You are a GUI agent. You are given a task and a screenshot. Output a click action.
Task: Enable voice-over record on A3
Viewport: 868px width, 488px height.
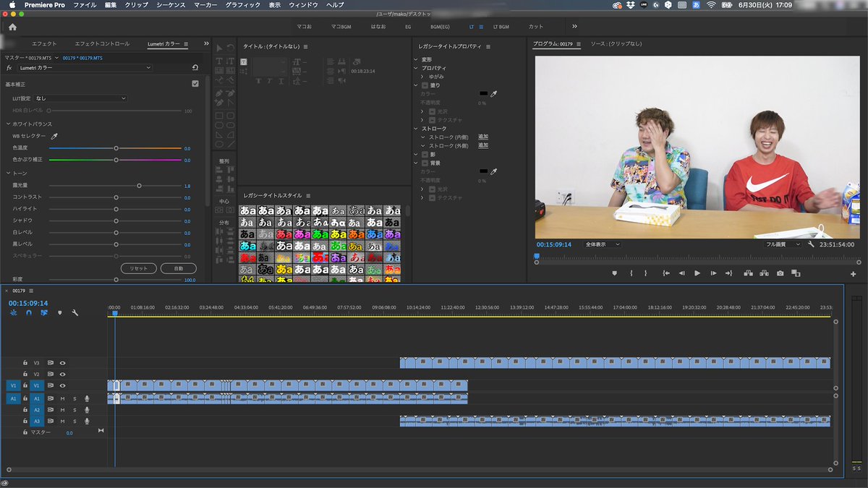pyautogui.click(x=87, y=421)
